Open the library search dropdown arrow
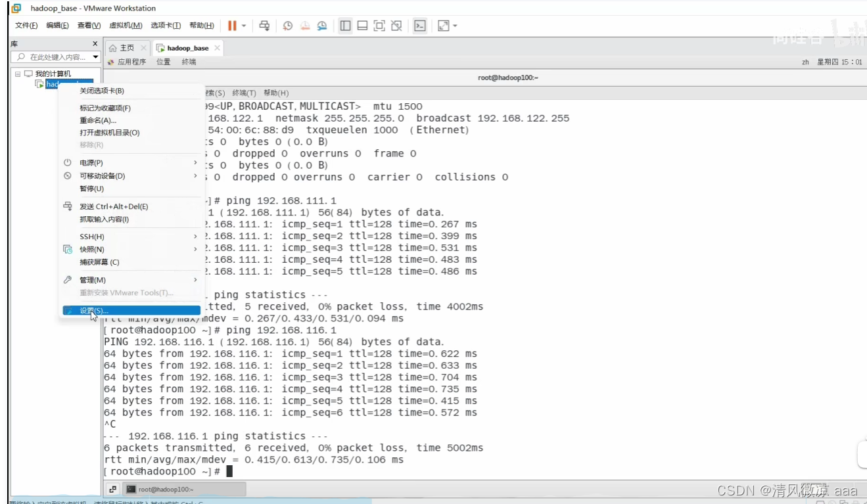 [x=95, y=57]
